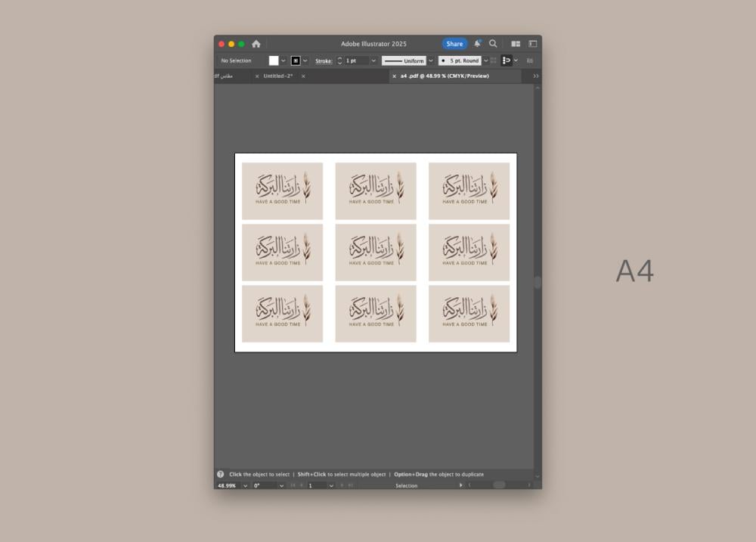Open the Uniform width profile dropdown
756x542 pixels.
[431, 60]
